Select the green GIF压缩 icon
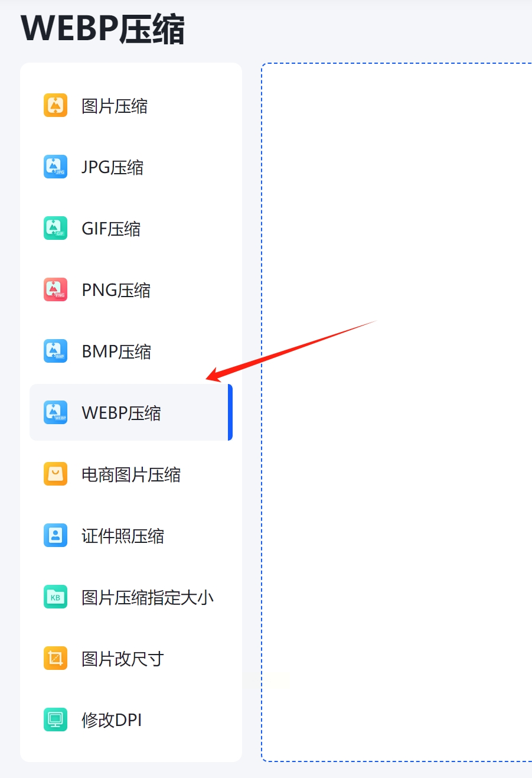Viewport: 532px width, 778px height. tap(56, 229)
